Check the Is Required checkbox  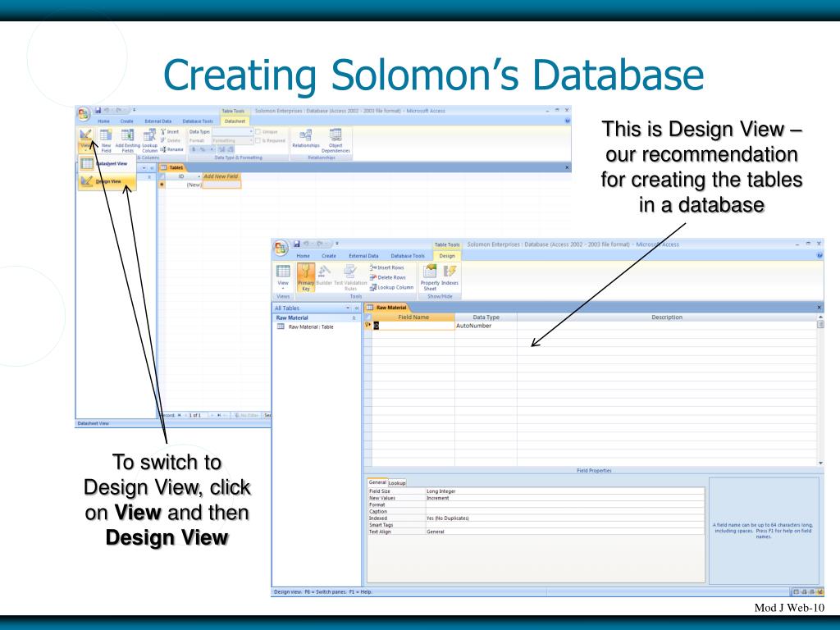pyautogui.click(x=258, y=141)
